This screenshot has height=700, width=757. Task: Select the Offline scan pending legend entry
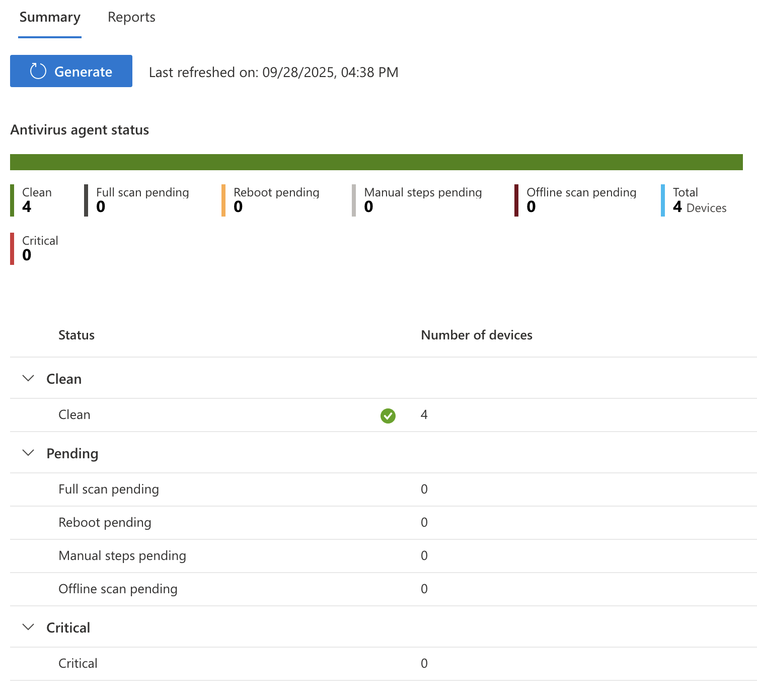point(581,199)
